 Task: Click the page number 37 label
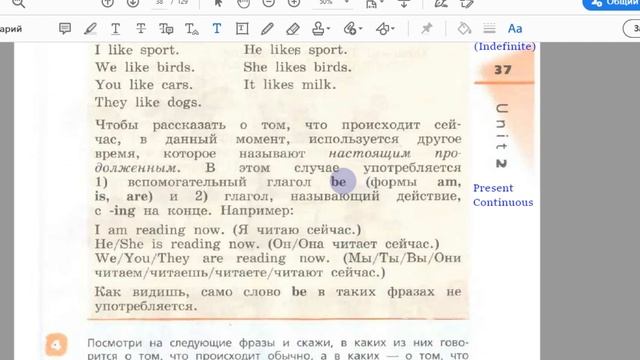pos(502,70)
